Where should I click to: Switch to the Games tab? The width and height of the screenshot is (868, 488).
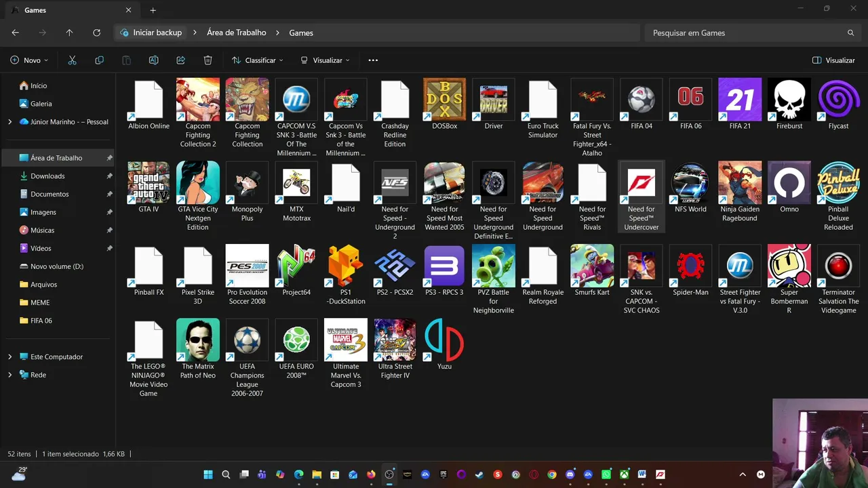tap(71, 10)
